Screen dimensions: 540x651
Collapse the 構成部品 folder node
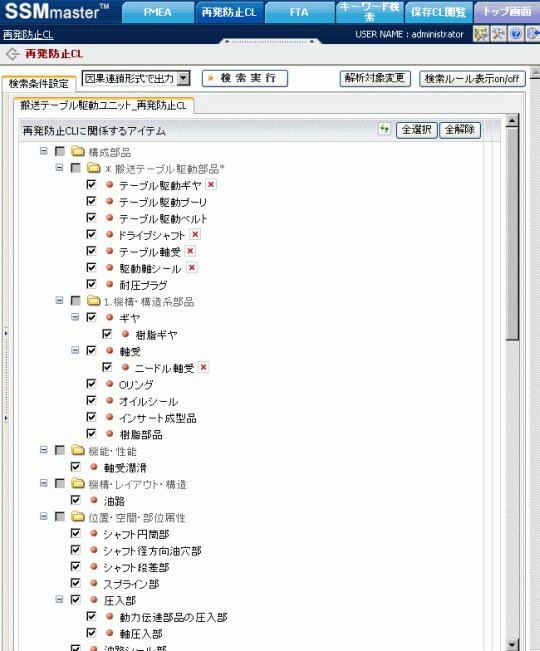coord(44,151)
